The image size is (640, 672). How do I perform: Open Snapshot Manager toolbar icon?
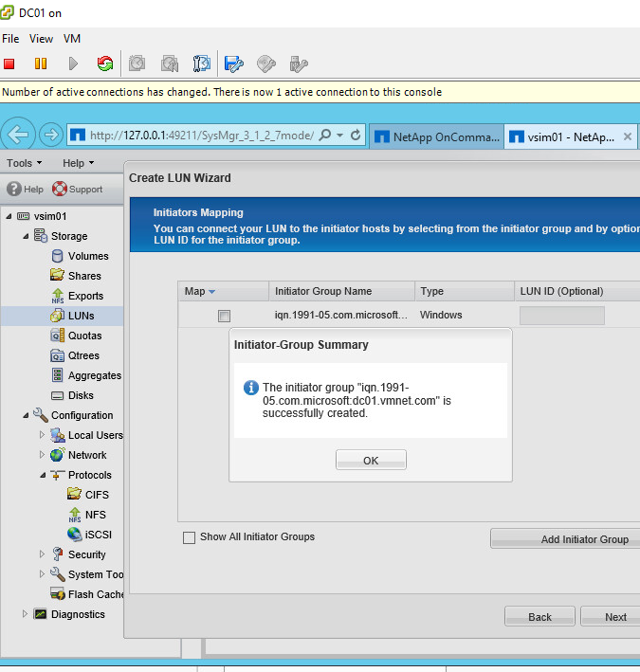coord(201,64)
